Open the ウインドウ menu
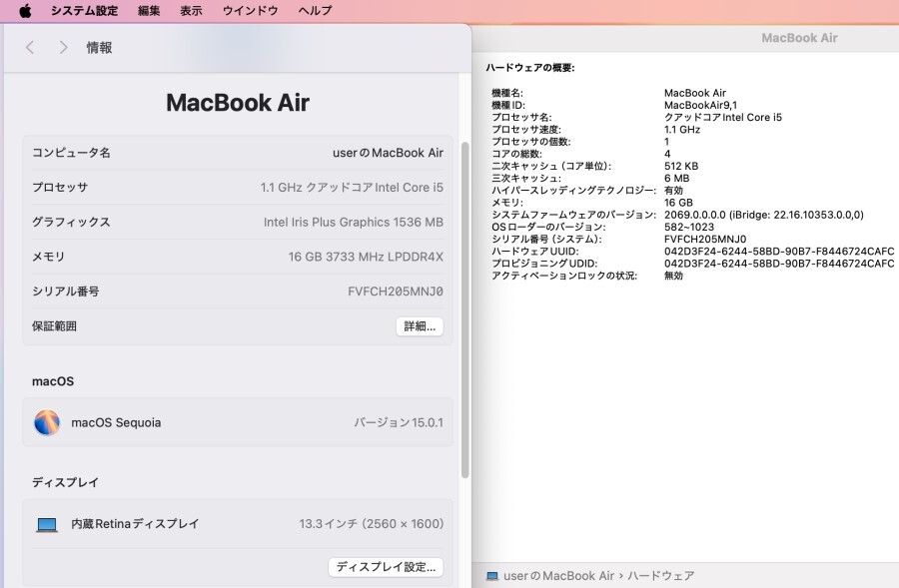The width and height of the screenshot is (899, 588). click(250, 11)
